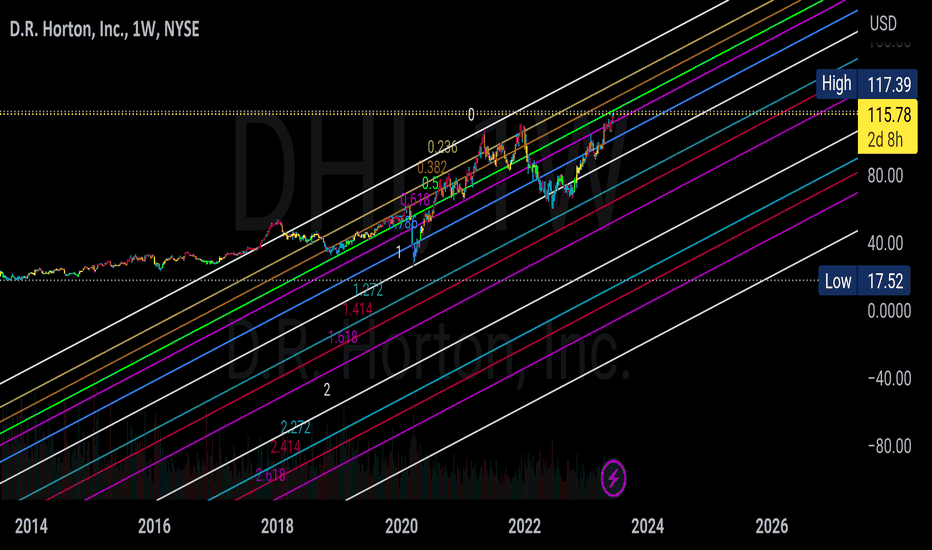Click the current price 115.78 label
The height and width of the screenshot is (550, 932).
pos(889,115)
